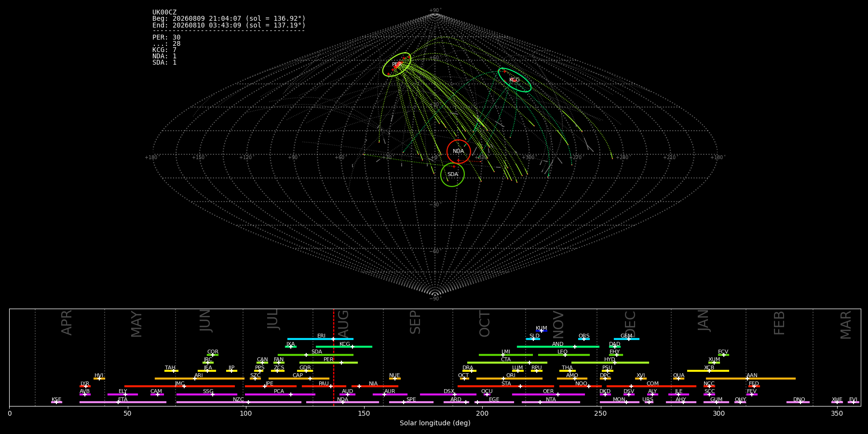Click the blue KUM shower marker
868x434 pixels.
pyautogui.click(x=542, y=331)
